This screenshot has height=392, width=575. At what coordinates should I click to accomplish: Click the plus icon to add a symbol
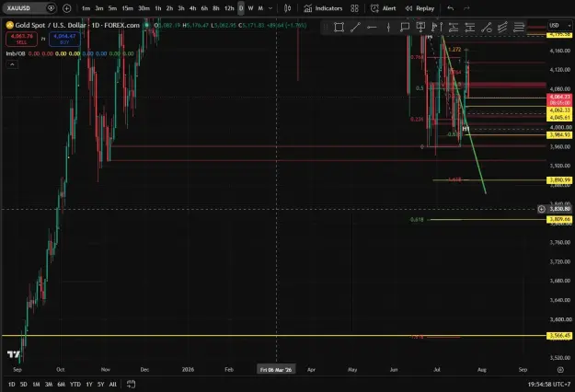pyautogui.click(x=67, y=8)
